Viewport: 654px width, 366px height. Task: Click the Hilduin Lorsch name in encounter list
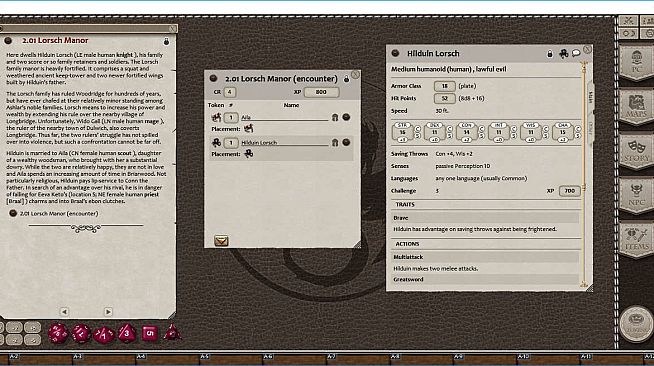284,143
